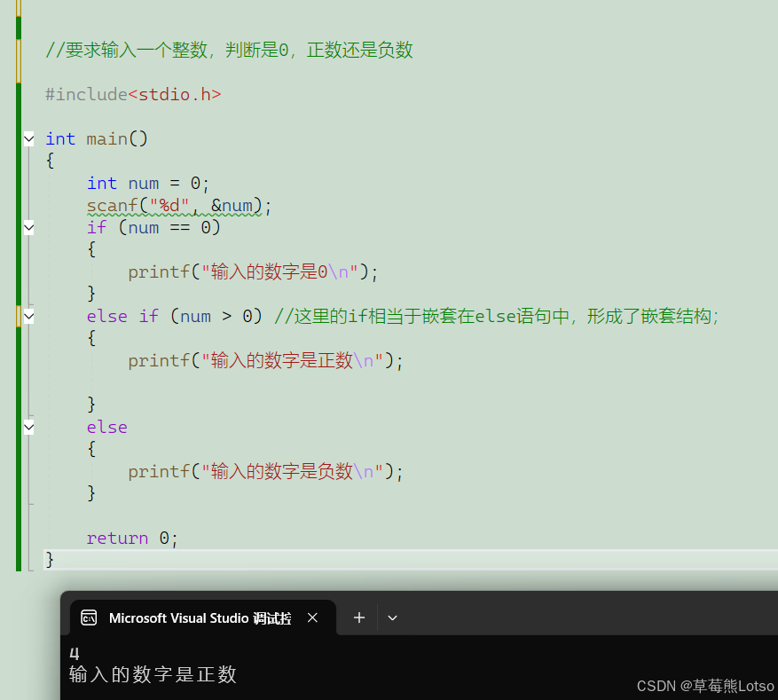Collapse the int main() function block

point(29,139)
